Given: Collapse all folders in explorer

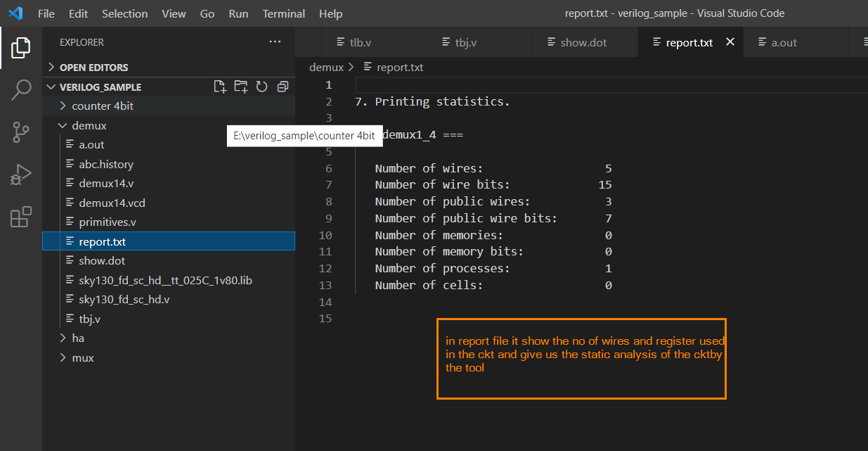Looking at the screenshot, I should coord(283,87).
